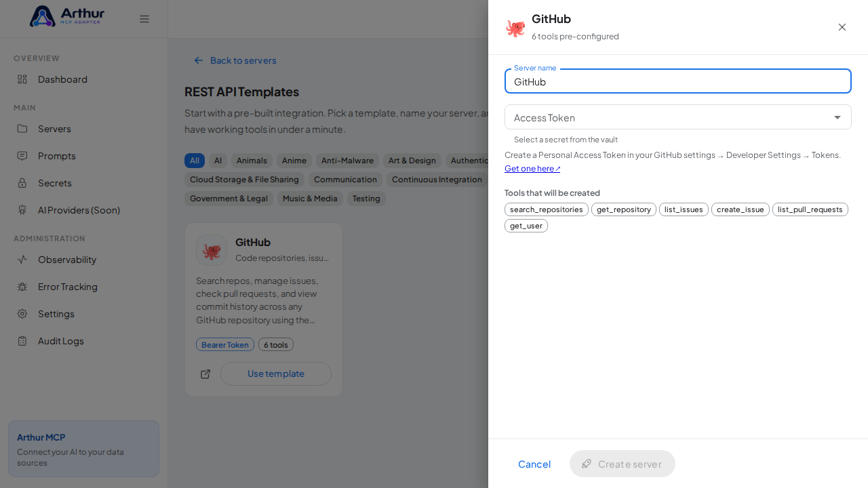The height and width of the screenshot is (488, 868).
Task: Select the Government & Legal filter
Action: click(x=229, y=199)
